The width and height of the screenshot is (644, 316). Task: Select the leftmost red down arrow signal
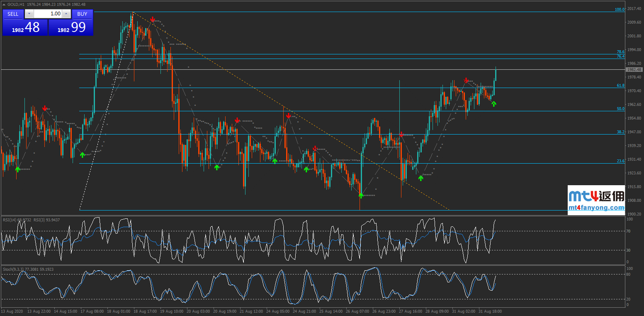(44, 108)
